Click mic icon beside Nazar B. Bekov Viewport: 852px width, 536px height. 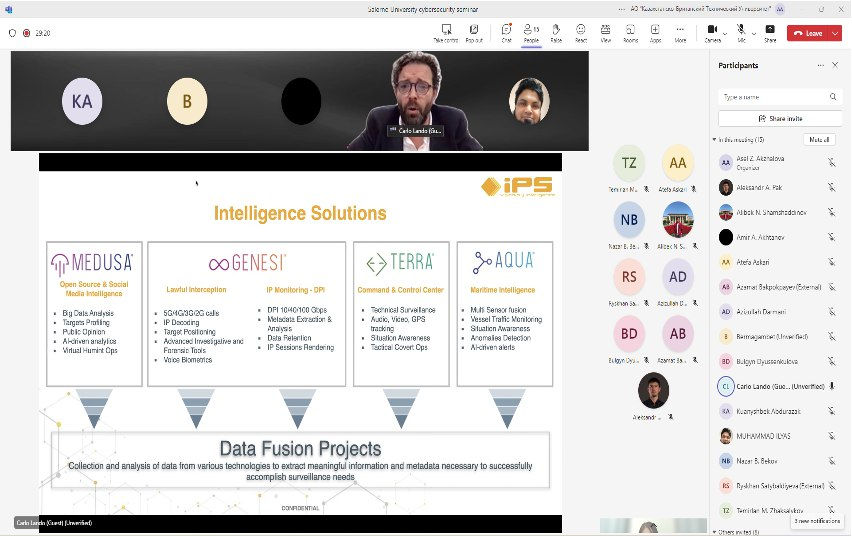click(x=831, y=461)
